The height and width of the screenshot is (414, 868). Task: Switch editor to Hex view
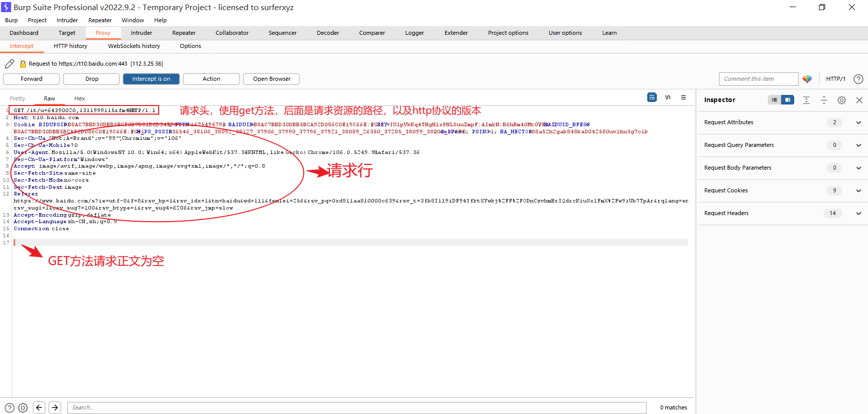79,98
